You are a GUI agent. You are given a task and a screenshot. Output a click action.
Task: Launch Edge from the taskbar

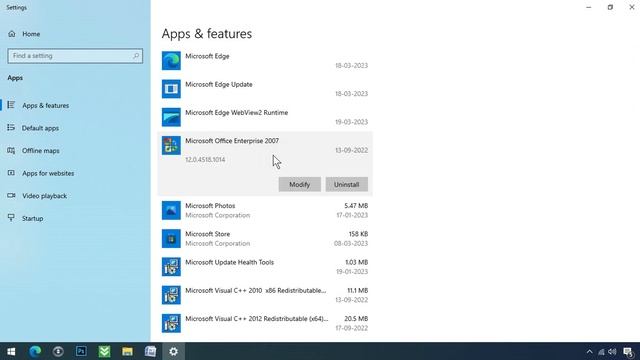click(35, 351)
